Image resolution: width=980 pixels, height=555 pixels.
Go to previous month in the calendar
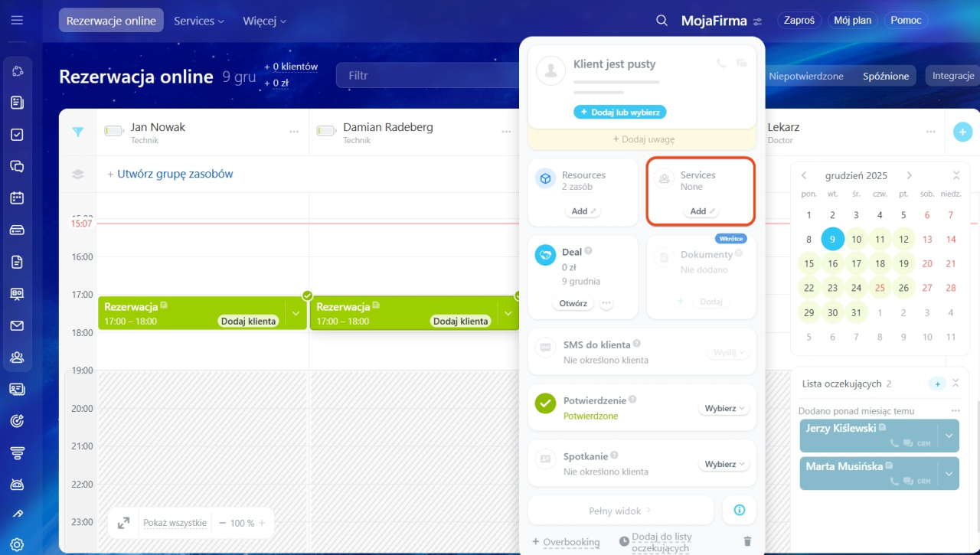(x=804, y=175)
